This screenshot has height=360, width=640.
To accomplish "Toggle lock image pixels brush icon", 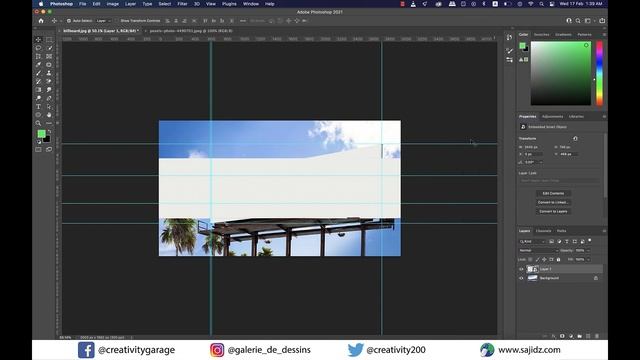I will (x=537, y=259).
